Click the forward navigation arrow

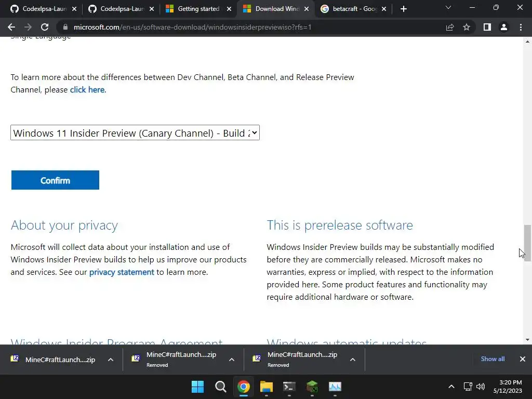(x=28, y=27)
